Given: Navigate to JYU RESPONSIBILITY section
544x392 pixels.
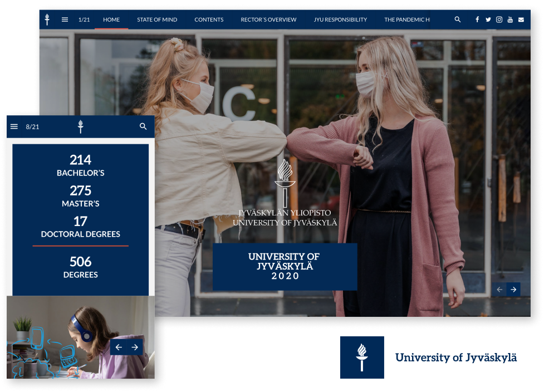Looking at the screenshot, I should (x=340, y=19).
